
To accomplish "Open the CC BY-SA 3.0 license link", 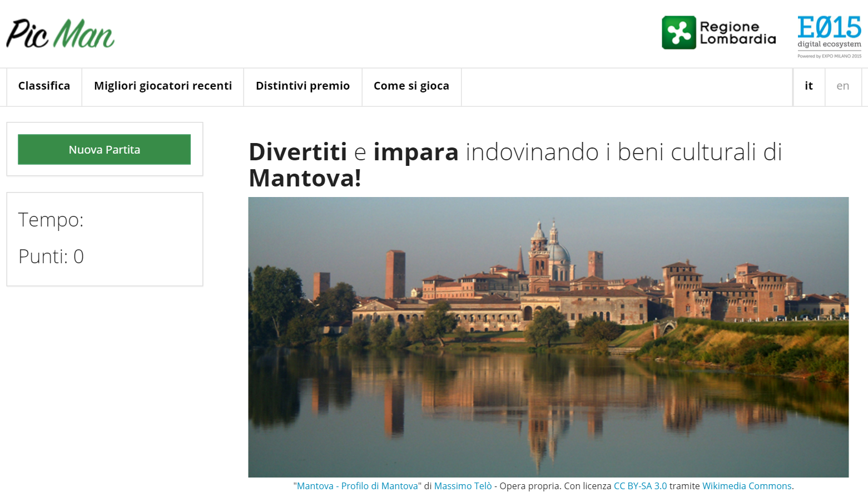I will click(640, 486).
